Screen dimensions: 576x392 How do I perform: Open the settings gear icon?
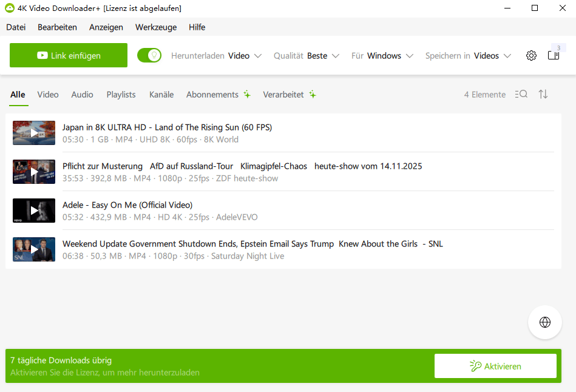(531, 55)
